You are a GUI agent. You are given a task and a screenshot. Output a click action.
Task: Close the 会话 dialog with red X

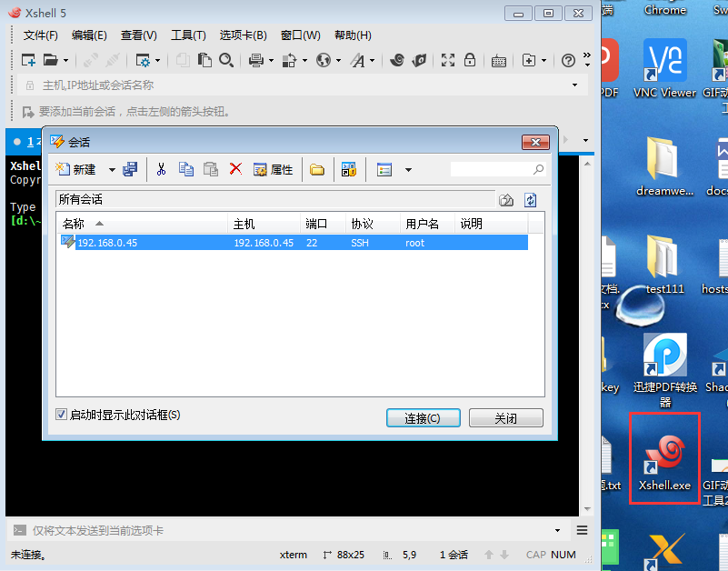(x=535, y=142)
